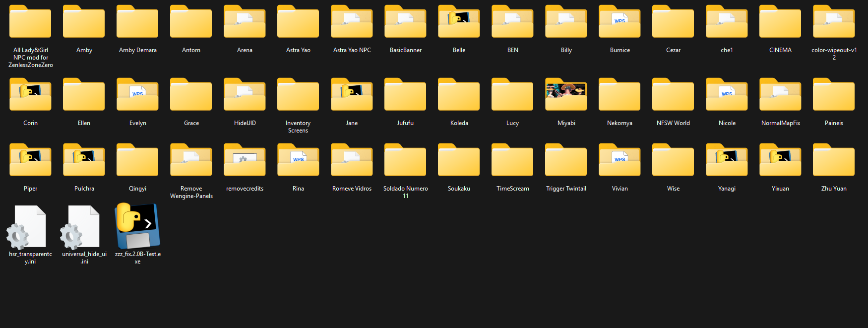
Task: Open the Trigger Twintail folder
Action: coord(566,160)
